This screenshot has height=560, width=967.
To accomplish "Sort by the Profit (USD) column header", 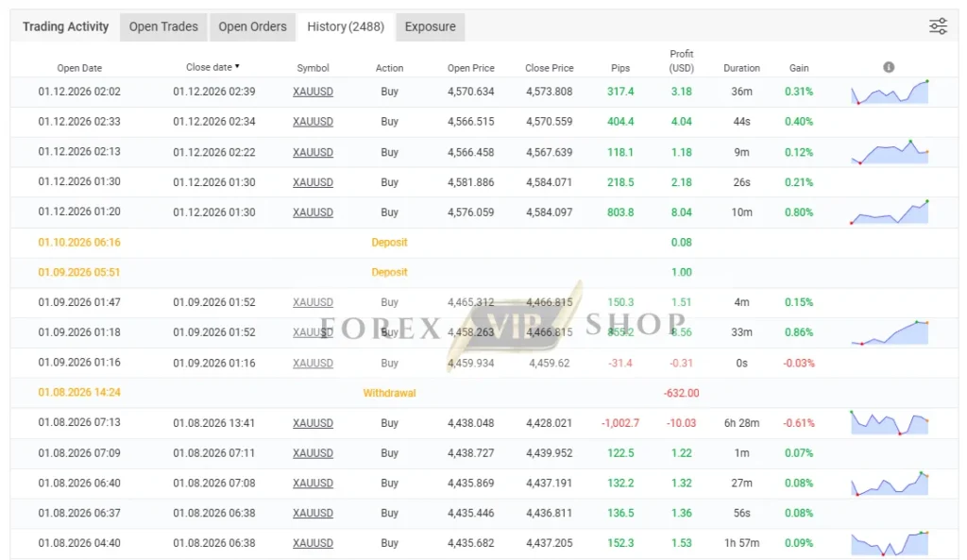I will tap(682, 61).
